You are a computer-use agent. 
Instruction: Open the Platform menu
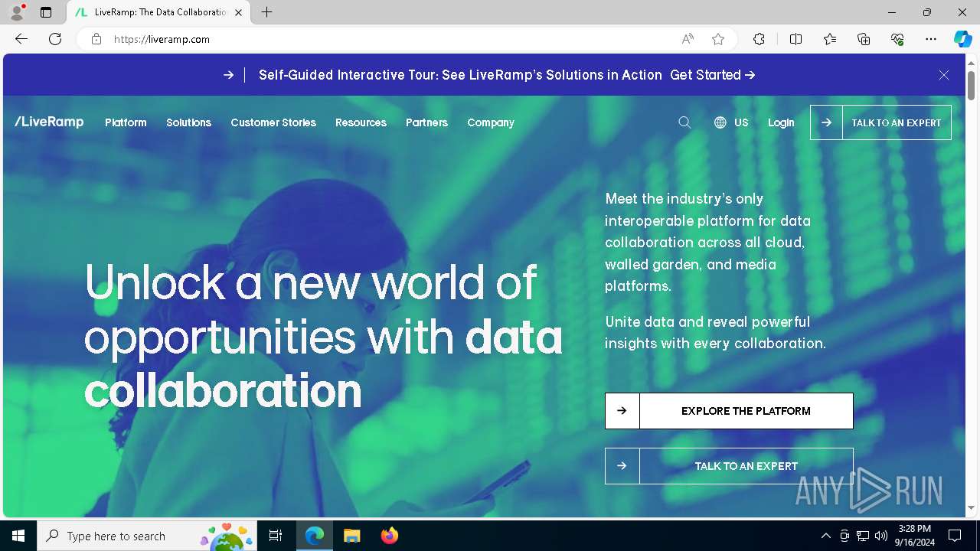[126, 122]
